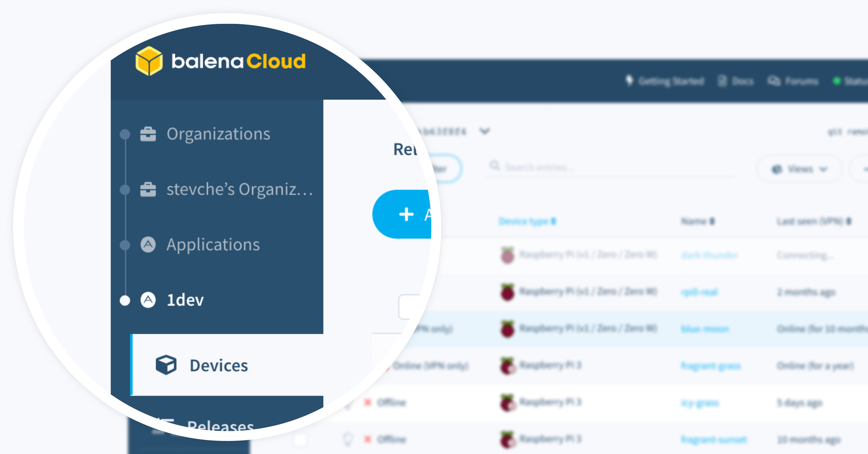
Task: Click the Applications circle icon
Action: click(148, 245)
